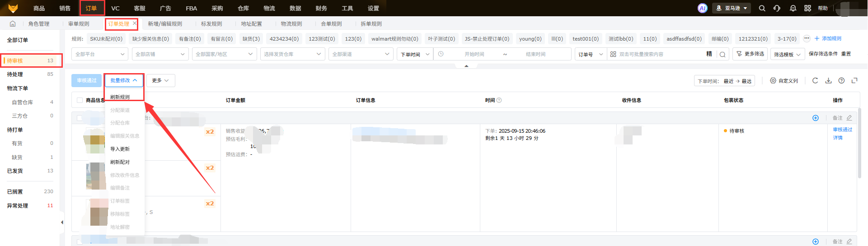
Task: Switch to the 审单规则 tab
Action: [x=79, y=23]
